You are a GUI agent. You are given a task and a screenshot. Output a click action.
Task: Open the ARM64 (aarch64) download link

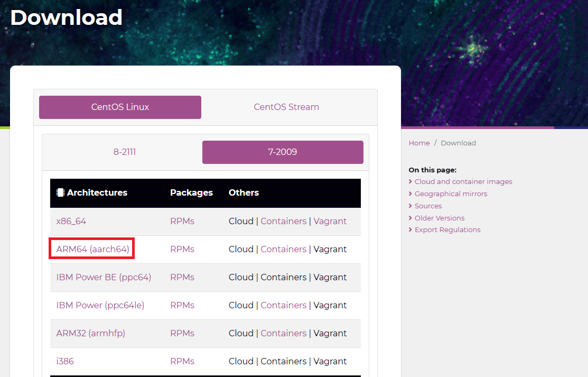92,249
